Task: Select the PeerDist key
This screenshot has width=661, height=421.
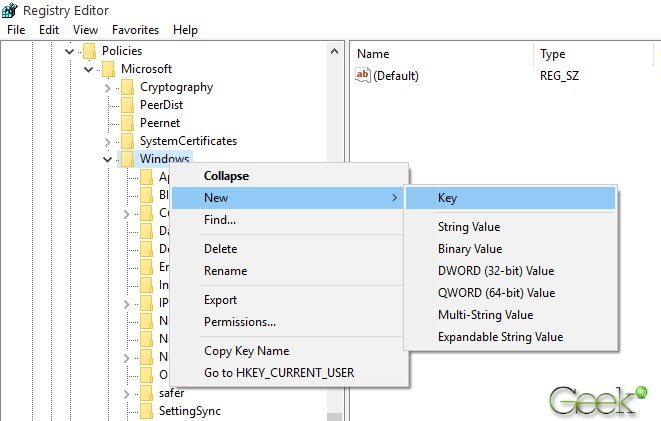Action: click(x=161, y=105)
